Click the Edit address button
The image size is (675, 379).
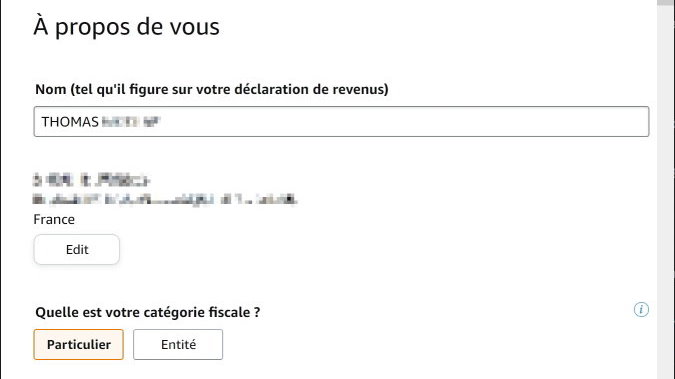coord(77,249)
